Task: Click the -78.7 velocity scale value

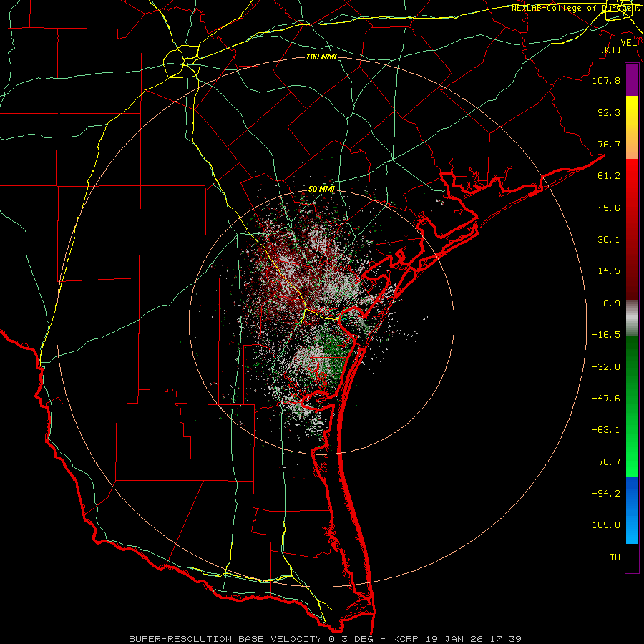Action: [606, 462]
